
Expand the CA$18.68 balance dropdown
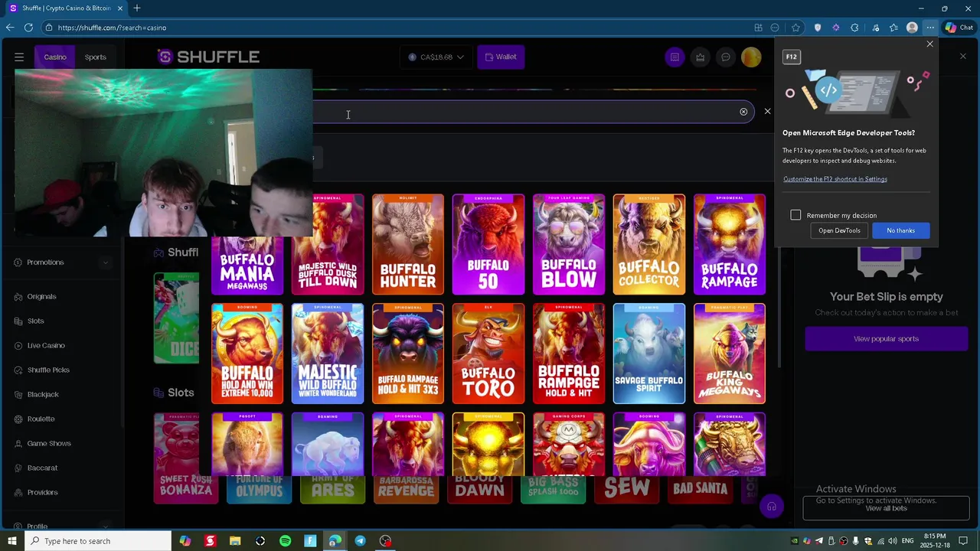point(436,57)
